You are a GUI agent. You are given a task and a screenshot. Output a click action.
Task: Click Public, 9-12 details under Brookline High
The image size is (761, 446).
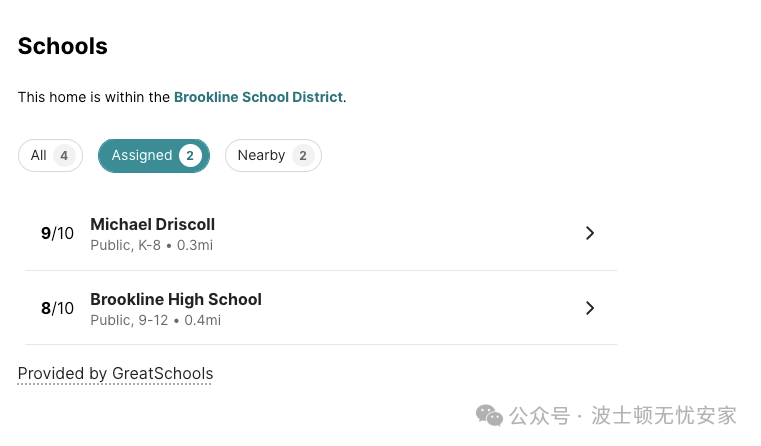(129, 320)
